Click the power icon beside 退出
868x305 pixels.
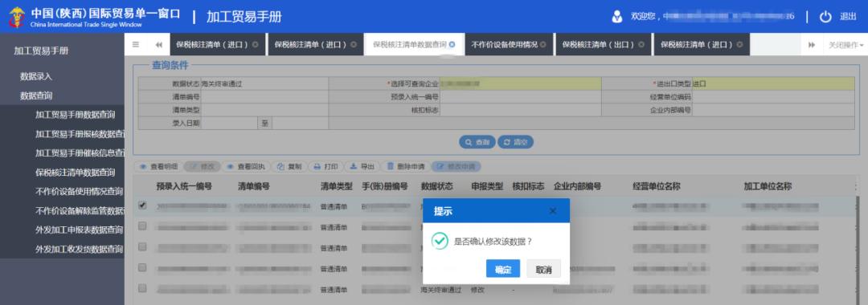[x=825, y=17]
